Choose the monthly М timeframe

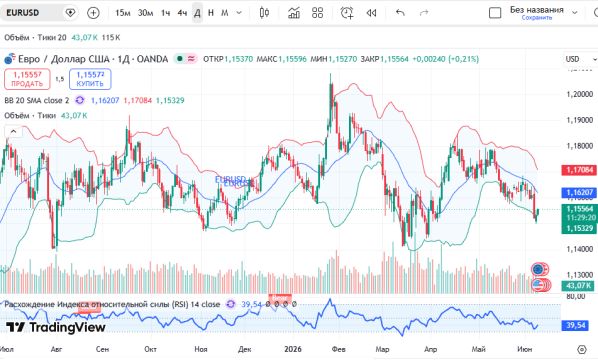point(225,13)
